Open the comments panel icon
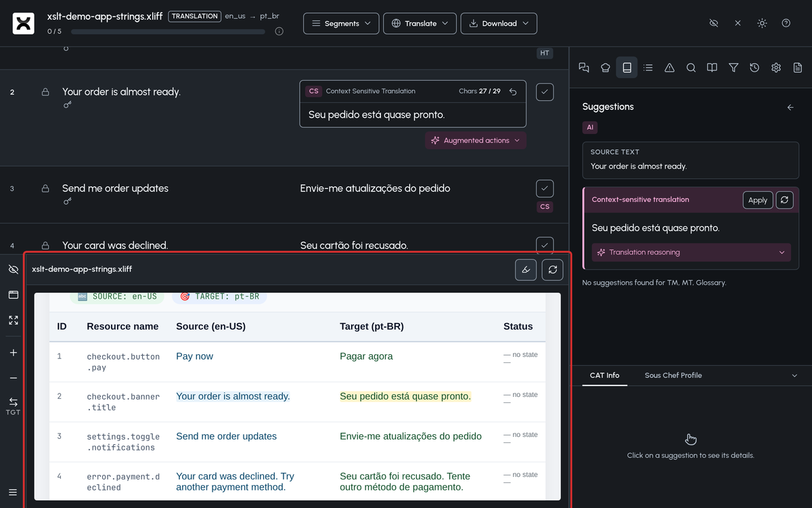Screen dimensions: 812x508 [584, 68]
